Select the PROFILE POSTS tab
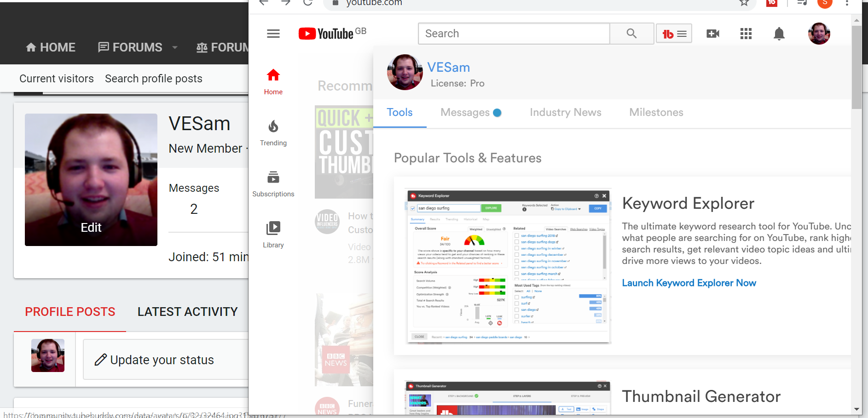Image resolution: width=868 pixels, height=418 pixels. pos(70,312)
